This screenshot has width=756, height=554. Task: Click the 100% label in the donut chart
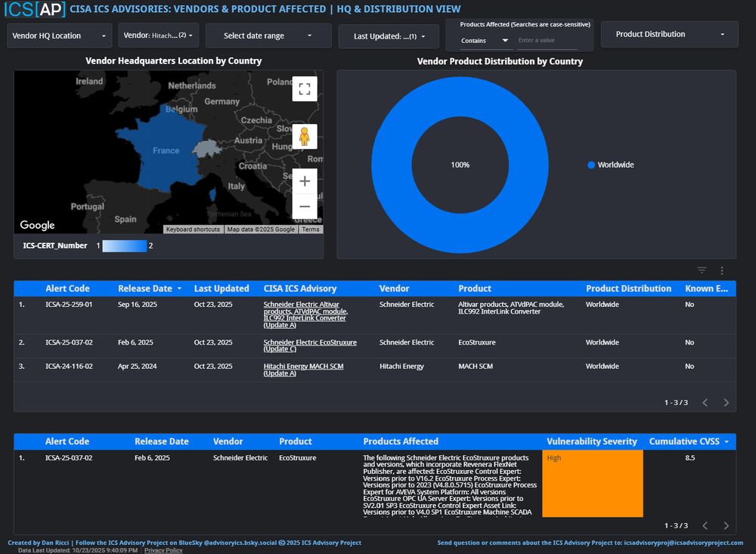click(x=460, y=165)
